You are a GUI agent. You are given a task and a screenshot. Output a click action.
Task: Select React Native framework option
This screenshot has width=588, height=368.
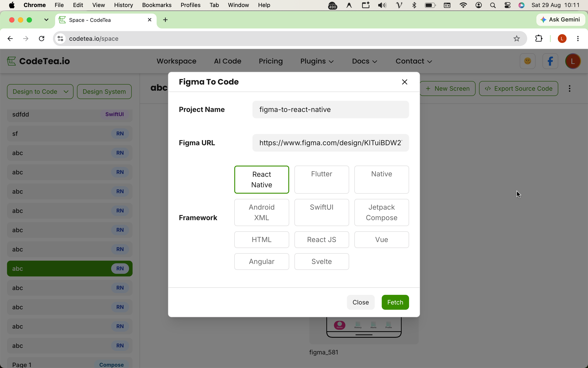pyautogui.click(x=261, y=180)
